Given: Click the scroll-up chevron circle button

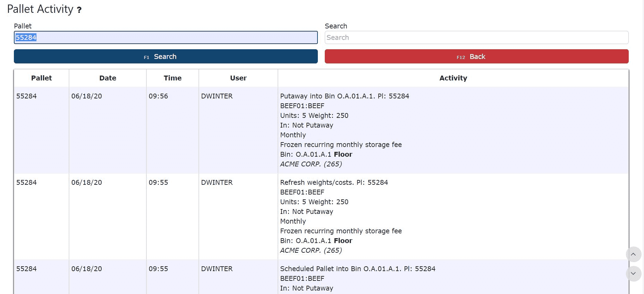Looking at the screenshot, I should pyautogui.click(x=633, y=254).
